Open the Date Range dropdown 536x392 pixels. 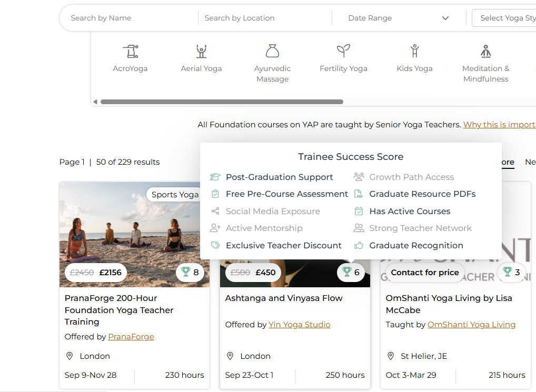[399, 18]
